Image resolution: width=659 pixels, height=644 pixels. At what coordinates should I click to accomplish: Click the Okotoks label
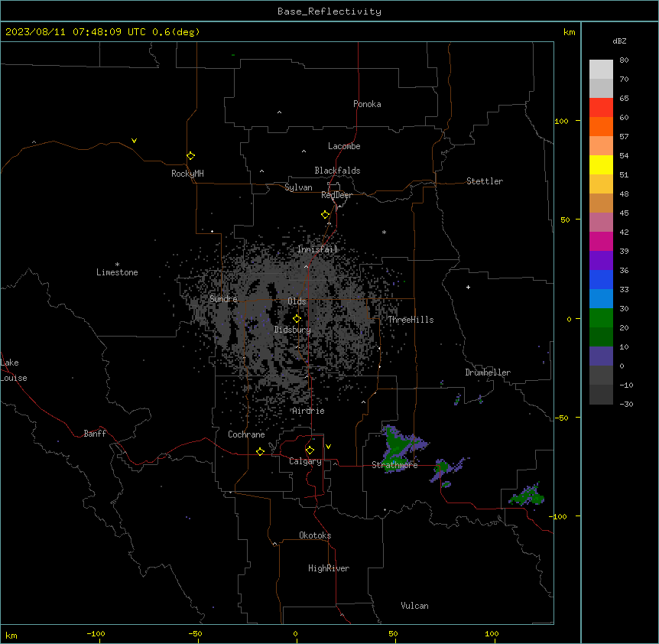(315, 535)
